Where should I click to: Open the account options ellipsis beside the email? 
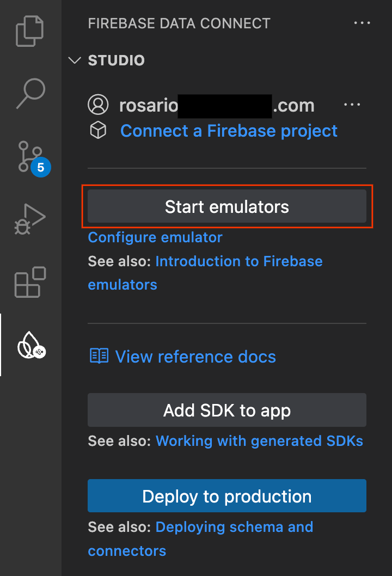[352, 105]
